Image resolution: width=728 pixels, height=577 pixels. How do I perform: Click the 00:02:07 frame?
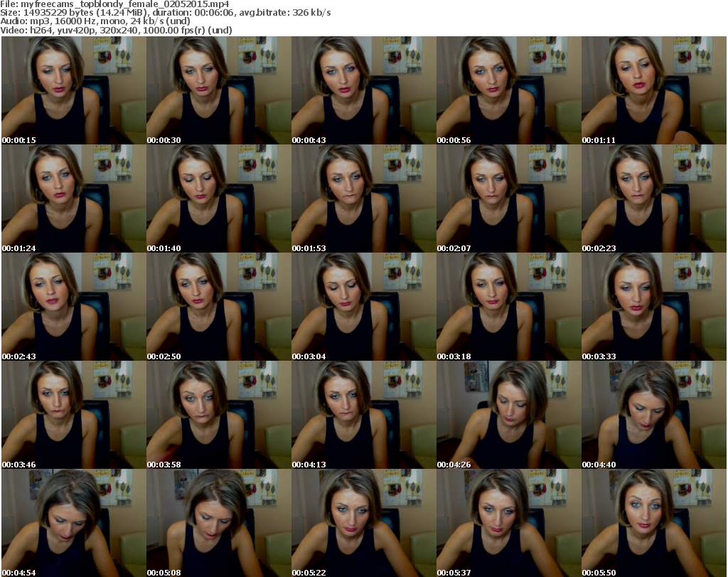click(509, 198)
